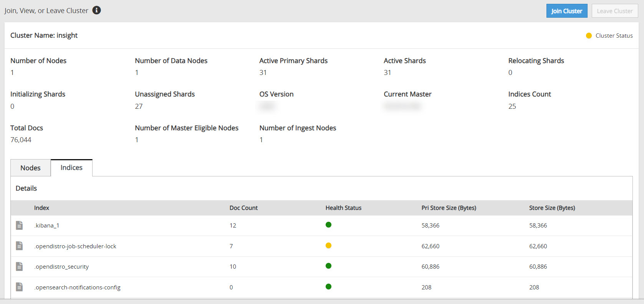The height and width of the screenshot is (304, 644).
Task: Select the Indices tab
Action: coord(71,168)
